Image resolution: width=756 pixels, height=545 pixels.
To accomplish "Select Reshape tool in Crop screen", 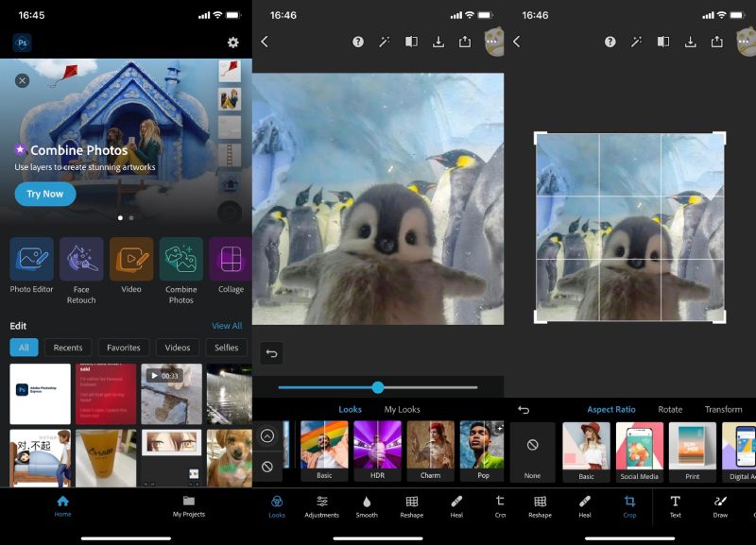I will pyautogui.click(x=540, y=506).
